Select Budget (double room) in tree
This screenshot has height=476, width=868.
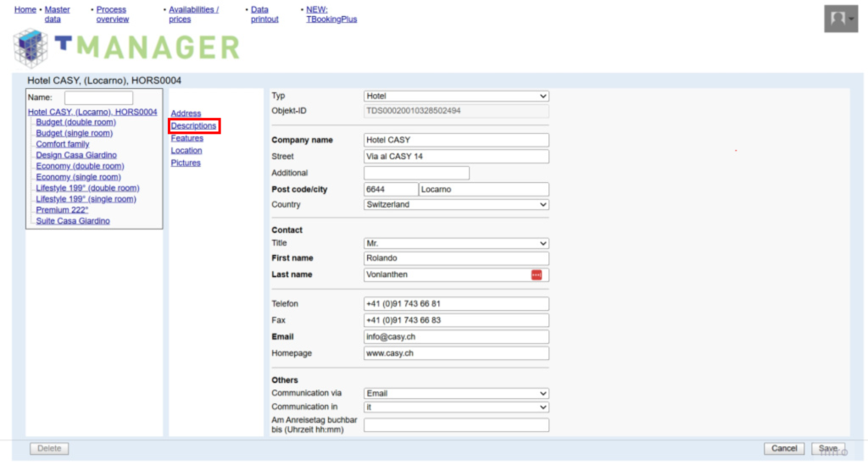[x=75, y=122]
